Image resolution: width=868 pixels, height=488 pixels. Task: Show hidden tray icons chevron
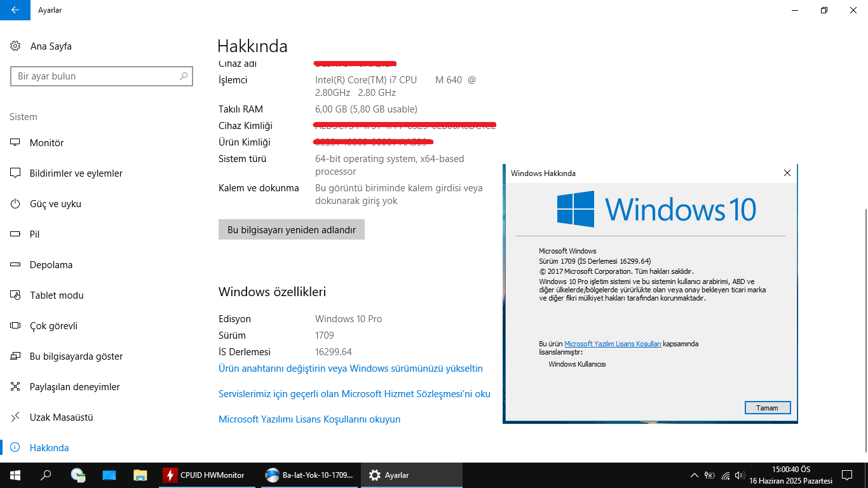tap(695, 475)
